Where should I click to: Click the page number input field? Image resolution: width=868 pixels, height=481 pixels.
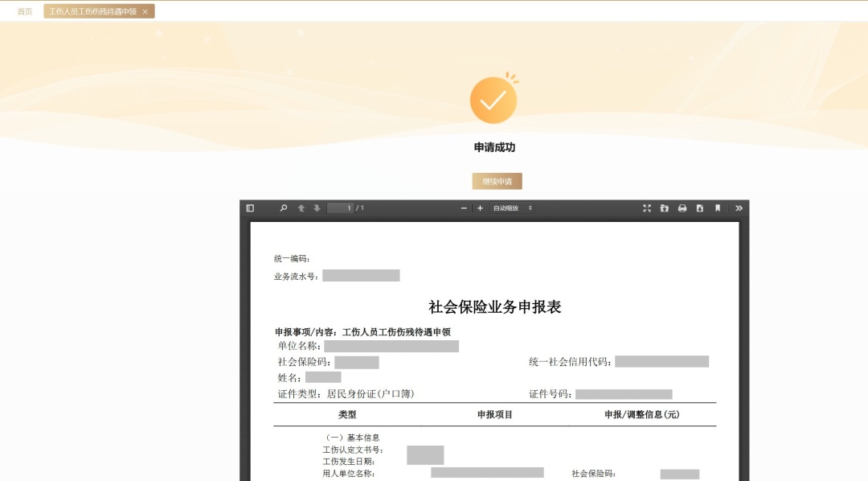pyautogui.click(x=340, y=208)
